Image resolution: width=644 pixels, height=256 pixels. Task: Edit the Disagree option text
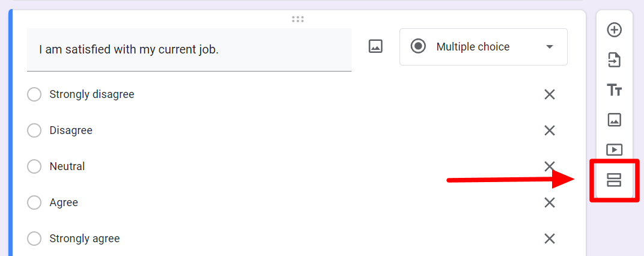[71, 130]
